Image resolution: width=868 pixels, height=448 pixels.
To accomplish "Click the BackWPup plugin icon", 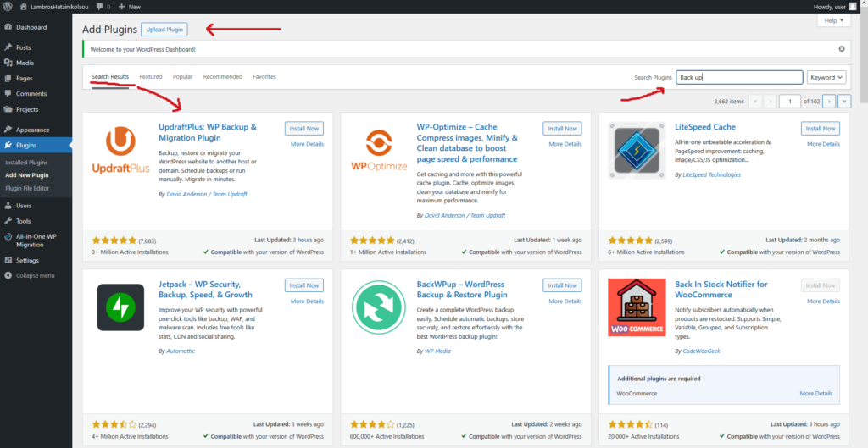I will tap(378, 307).
